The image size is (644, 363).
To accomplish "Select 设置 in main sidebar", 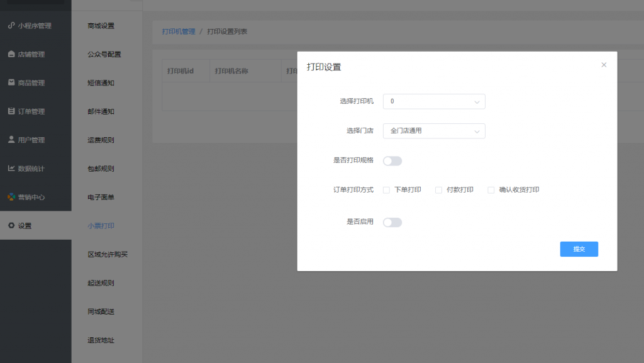I will coord(36,225).
